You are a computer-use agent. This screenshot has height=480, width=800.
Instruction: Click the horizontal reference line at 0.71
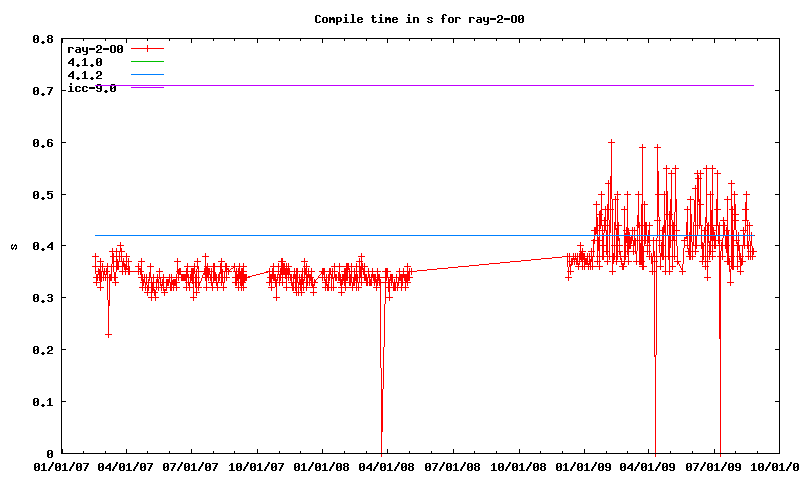[x=450, y=85]
